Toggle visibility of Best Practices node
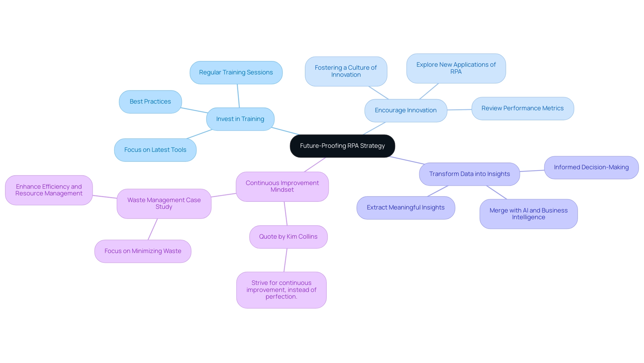Image resolution: width=644 pixels, height=363 pixels. (150, 101)
